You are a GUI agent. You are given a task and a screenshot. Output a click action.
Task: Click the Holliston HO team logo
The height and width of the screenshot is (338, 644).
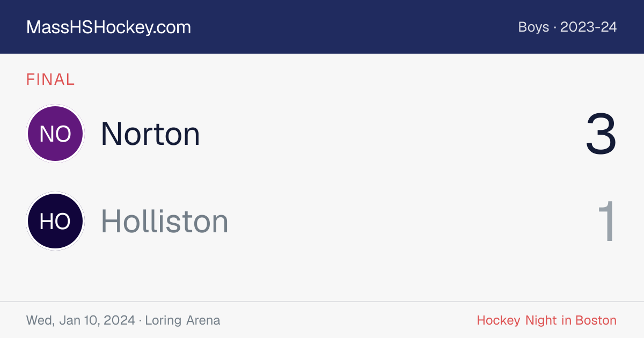[x=55, y=221]
